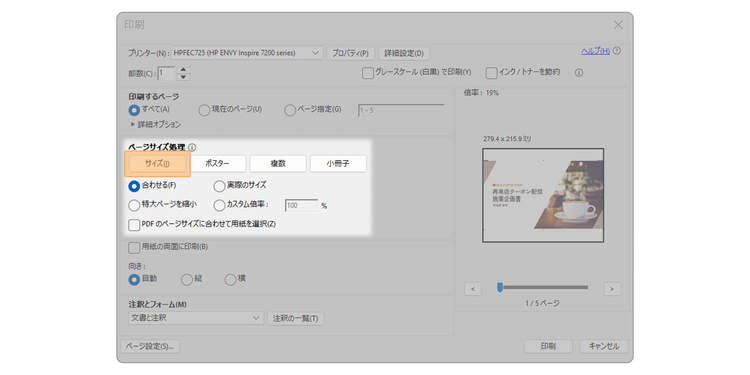Click 印刷 button
The height and width of the screenshot is (375, 750).
[548, 346]
